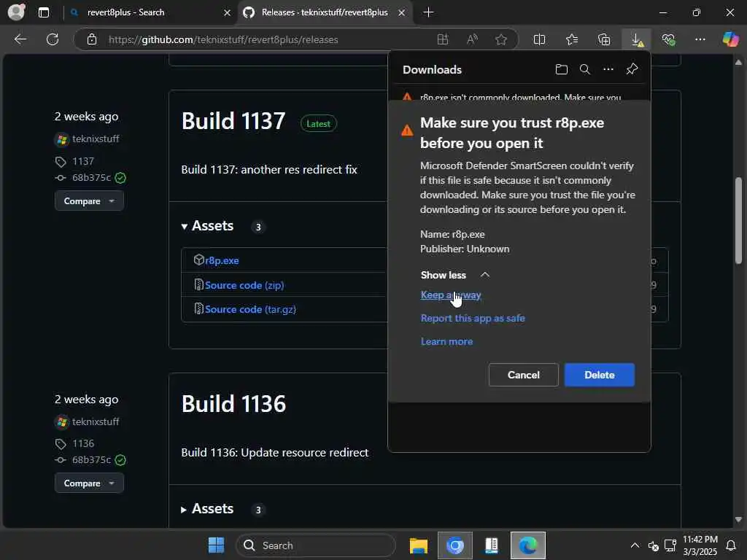Delete the r8p.exe download
This screenshot has width=747, height=560.
[x=600, y=375]
